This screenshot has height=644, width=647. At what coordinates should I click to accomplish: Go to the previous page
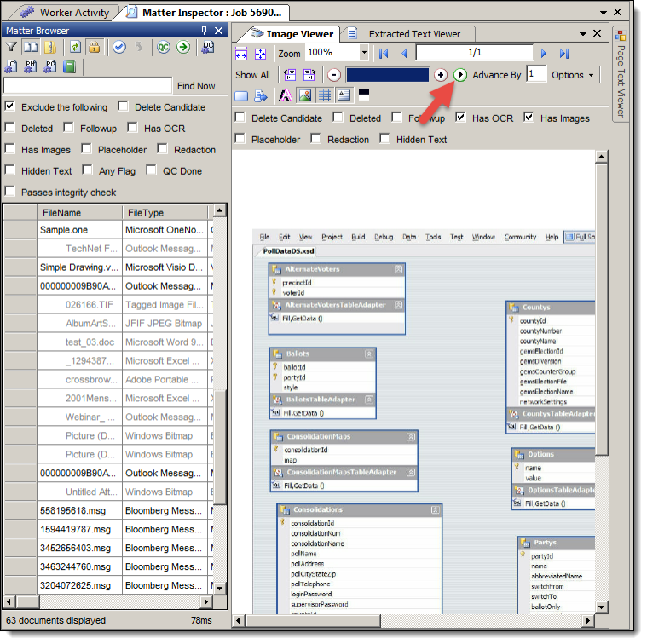[x=404, y=54]
